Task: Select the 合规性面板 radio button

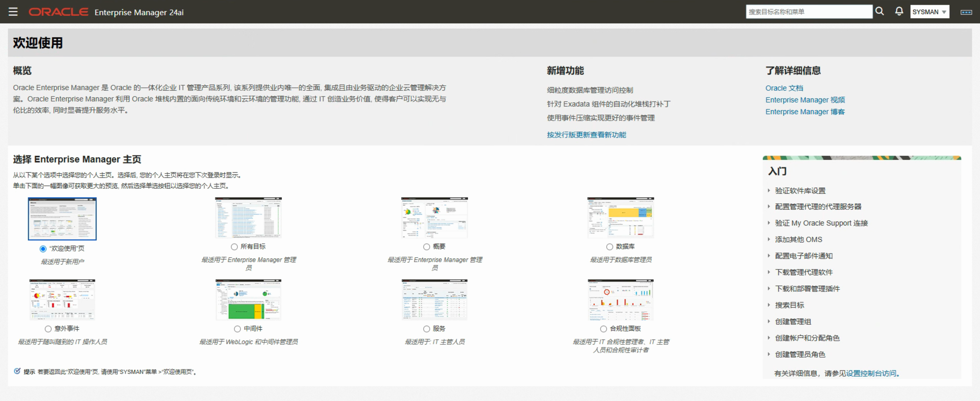Action: click(603, 329)
